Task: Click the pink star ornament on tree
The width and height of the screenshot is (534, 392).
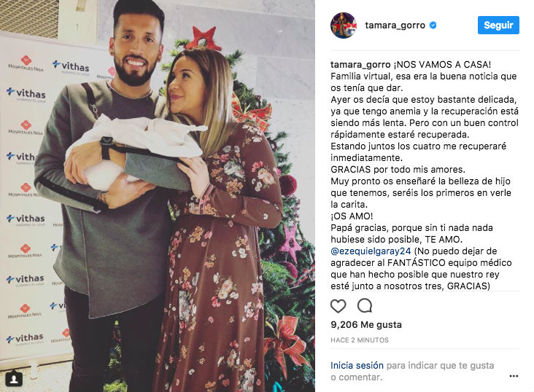Action: click(x=290, y=243)
